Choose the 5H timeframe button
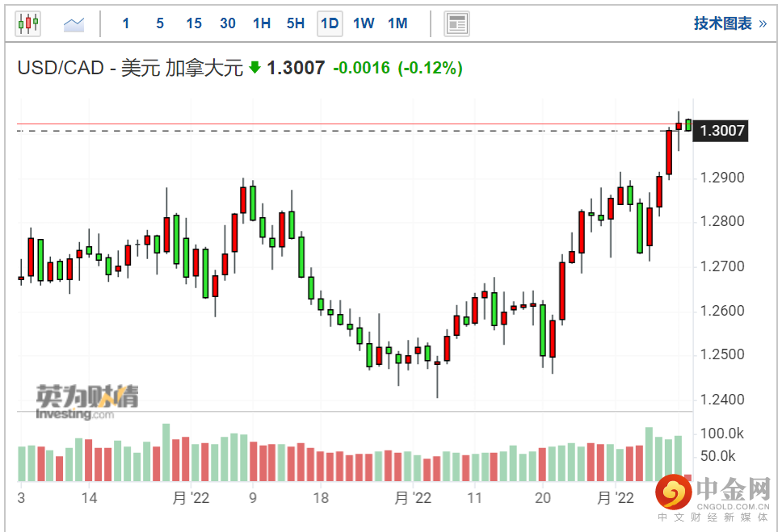The height and width of the screenshot is (532, 782). (296, 23)
